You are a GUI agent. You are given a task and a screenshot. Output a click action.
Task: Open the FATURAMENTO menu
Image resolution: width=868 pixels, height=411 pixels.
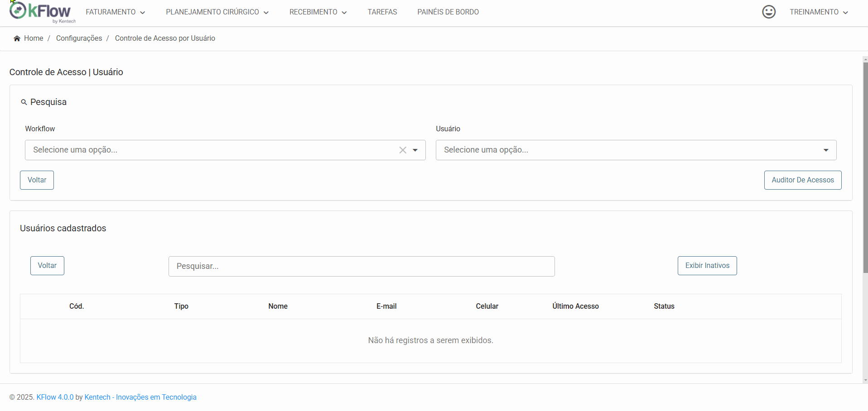click(x=116, y=12)
